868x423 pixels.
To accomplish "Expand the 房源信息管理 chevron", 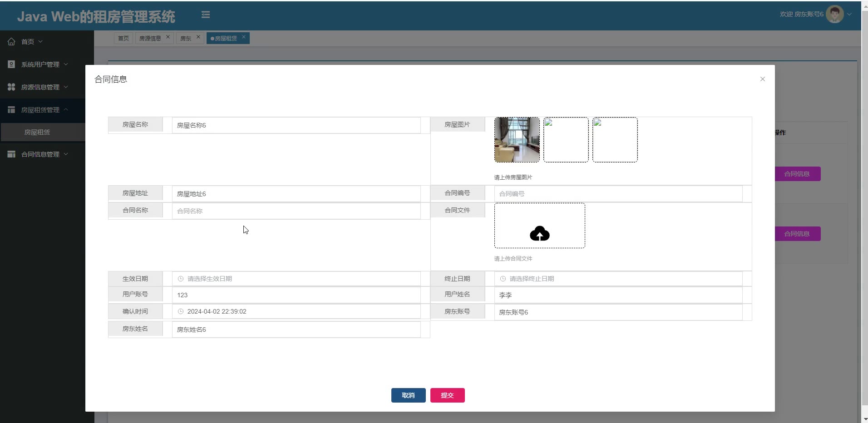I will [66, 87].
